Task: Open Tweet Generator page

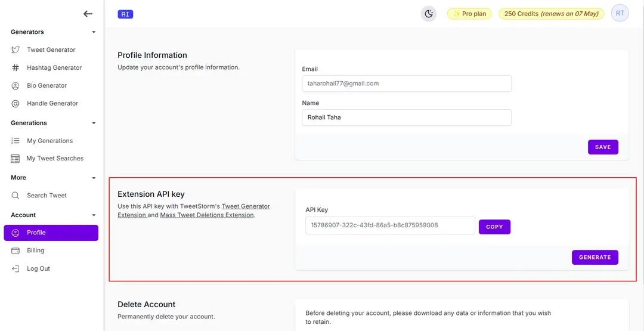Action: (x=51, y=50)
